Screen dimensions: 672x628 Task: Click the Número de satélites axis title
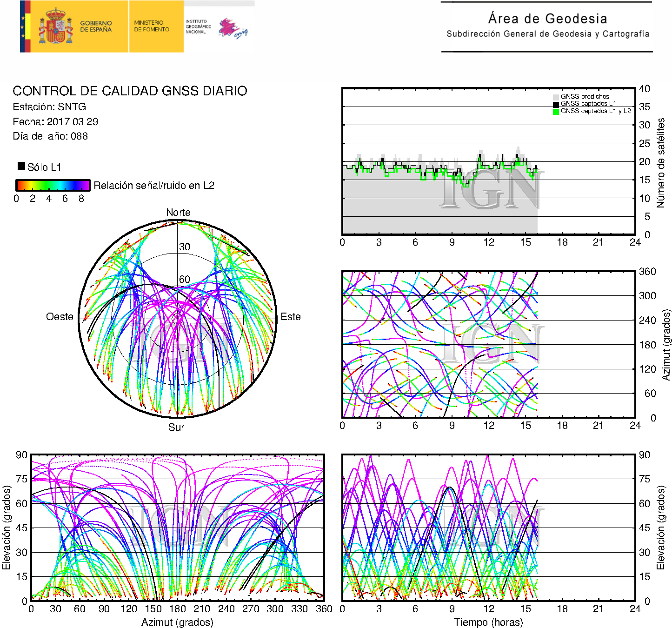[660, 162]
